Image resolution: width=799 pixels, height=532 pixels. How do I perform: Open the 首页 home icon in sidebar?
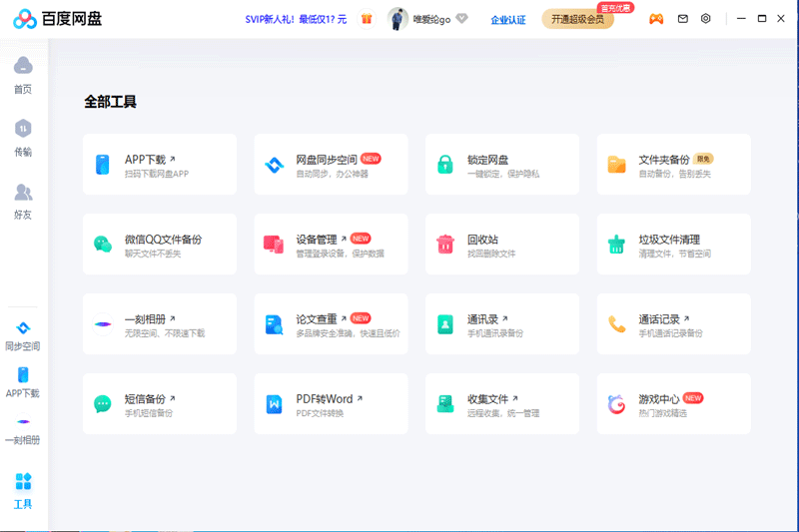[x=23, y=66]
